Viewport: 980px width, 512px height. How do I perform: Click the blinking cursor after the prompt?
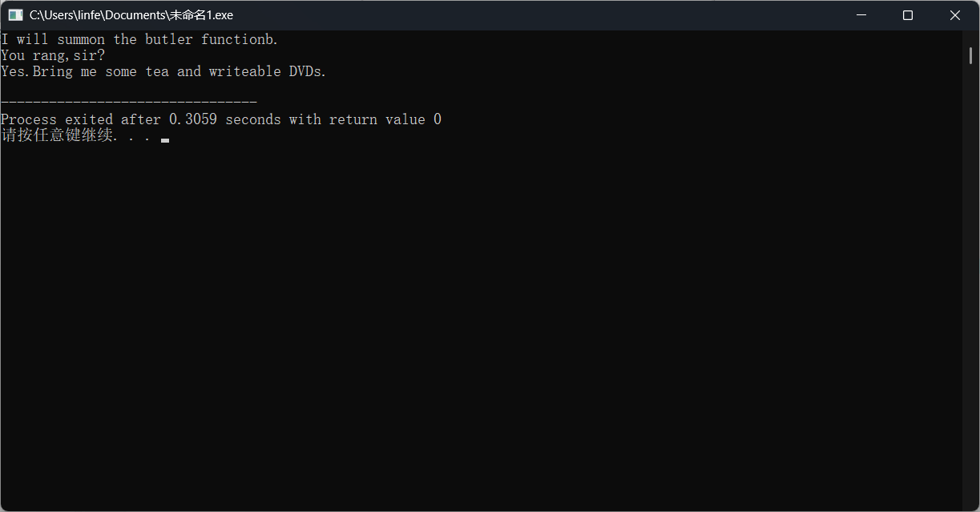pyautogui.click(x=165, y=139)
